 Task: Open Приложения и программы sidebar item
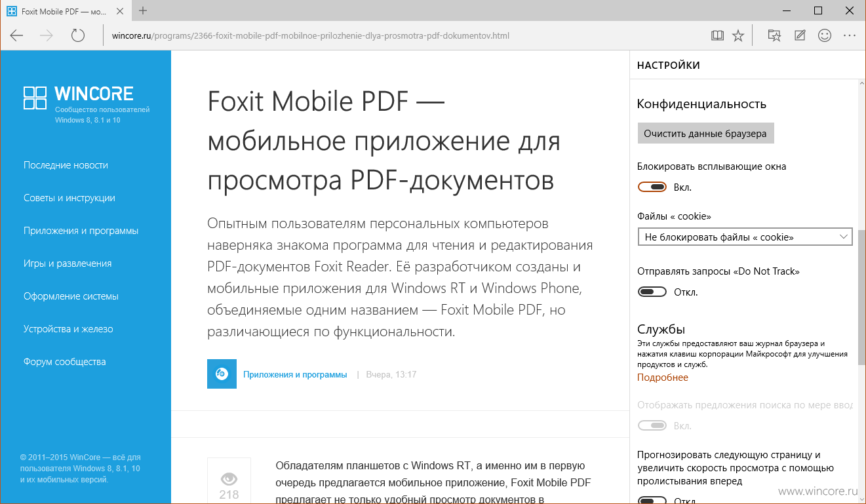[81, 231]
